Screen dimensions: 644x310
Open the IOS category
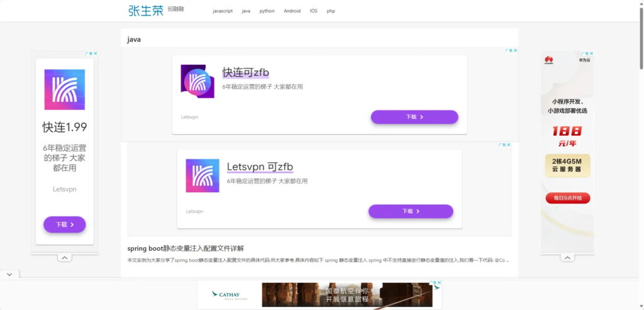point(313,11)
